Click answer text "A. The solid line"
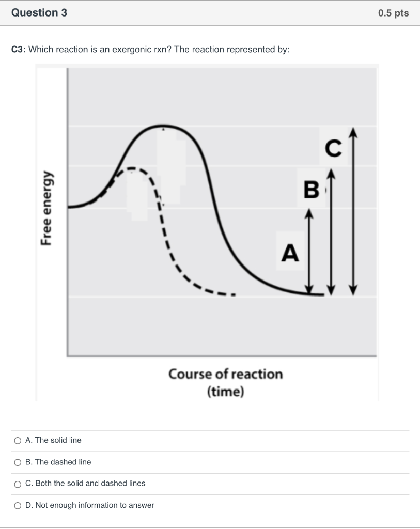420x529 pixels. [53, 440]
